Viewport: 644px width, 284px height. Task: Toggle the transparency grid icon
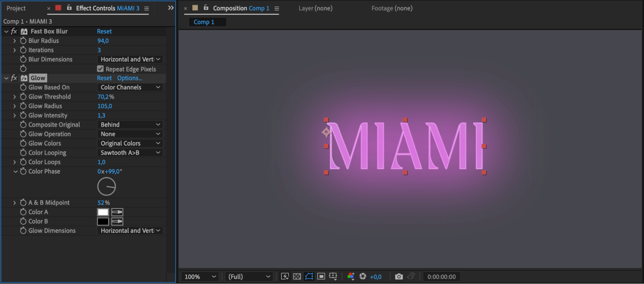[297, 277]
